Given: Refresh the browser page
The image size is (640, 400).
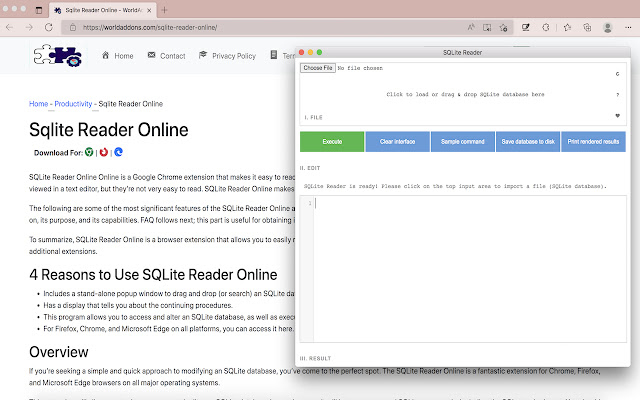Looking at the screenshot, I should coord(49,27).
